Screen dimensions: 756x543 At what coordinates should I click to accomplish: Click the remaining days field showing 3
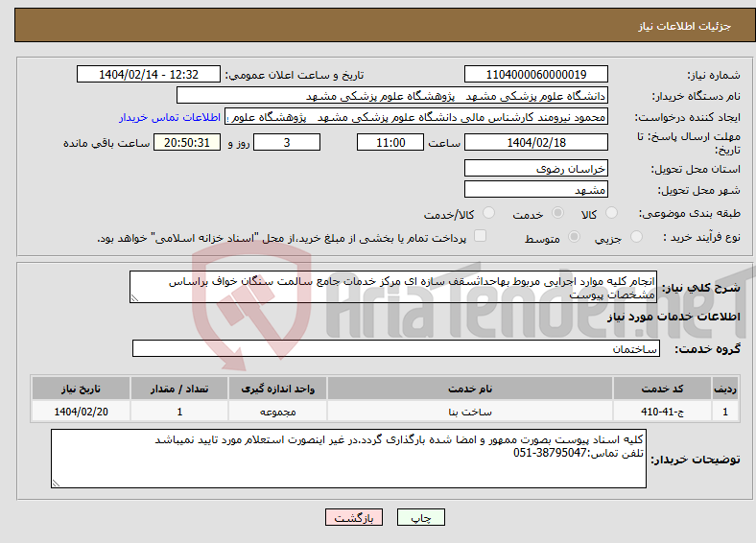(x=287, y=142)
